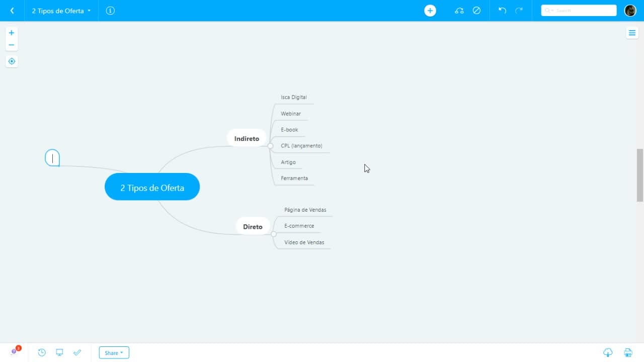The image size is (644, 362).
Task: Open the map info icon
Action: (111, 11)
